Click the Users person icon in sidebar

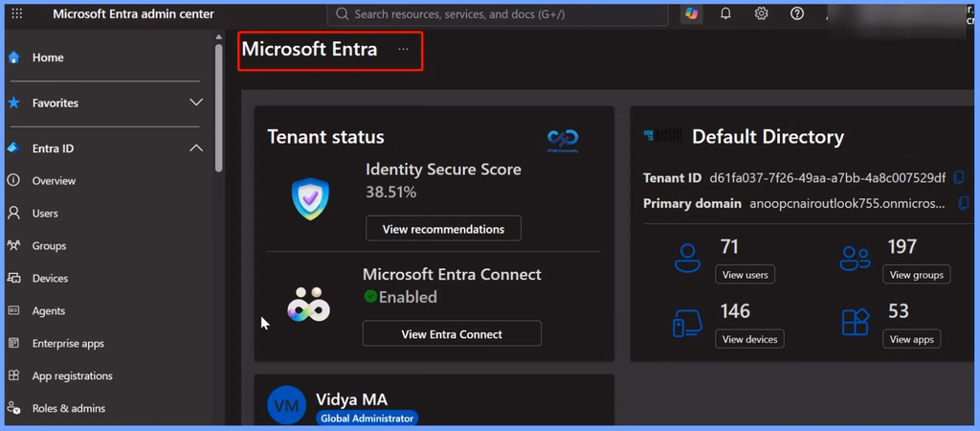[13, 213]
